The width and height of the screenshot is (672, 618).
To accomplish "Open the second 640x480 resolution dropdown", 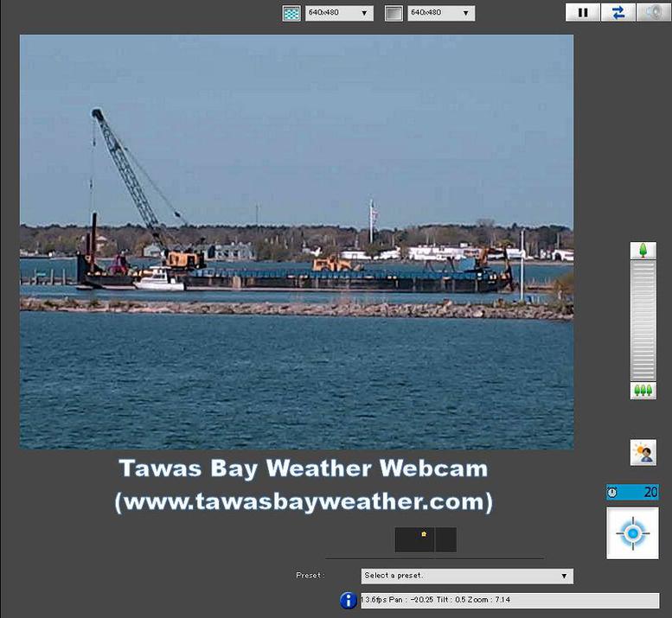I will click(441, 13).
